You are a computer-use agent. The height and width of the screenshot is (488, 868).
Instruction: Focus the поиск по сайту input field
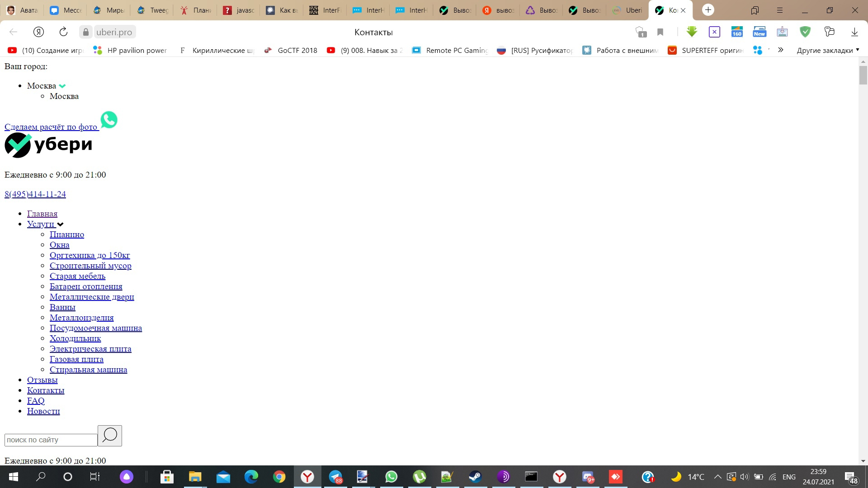[x=51, y=440]
